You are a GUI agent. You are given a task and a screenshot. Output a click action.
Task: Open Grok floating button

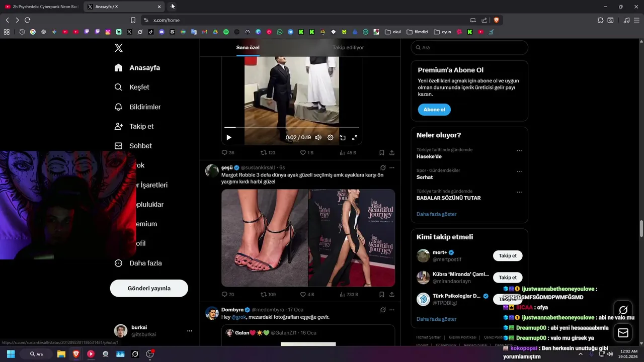(623, 310)
